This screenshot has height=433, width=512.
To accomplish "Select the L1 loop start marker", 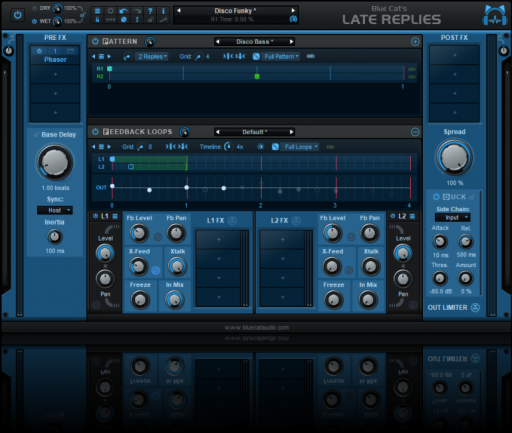I will pos(113,159).
